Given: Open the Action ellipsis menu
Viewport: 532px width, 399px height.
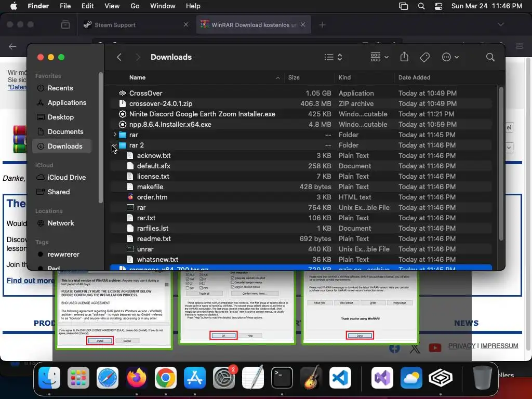Looking at the screenshot, I should point(450,57).
